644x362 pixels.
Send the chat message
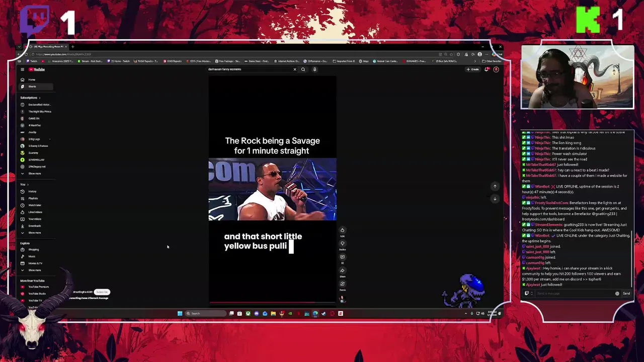pyautogui.click(x=626, y=294)
